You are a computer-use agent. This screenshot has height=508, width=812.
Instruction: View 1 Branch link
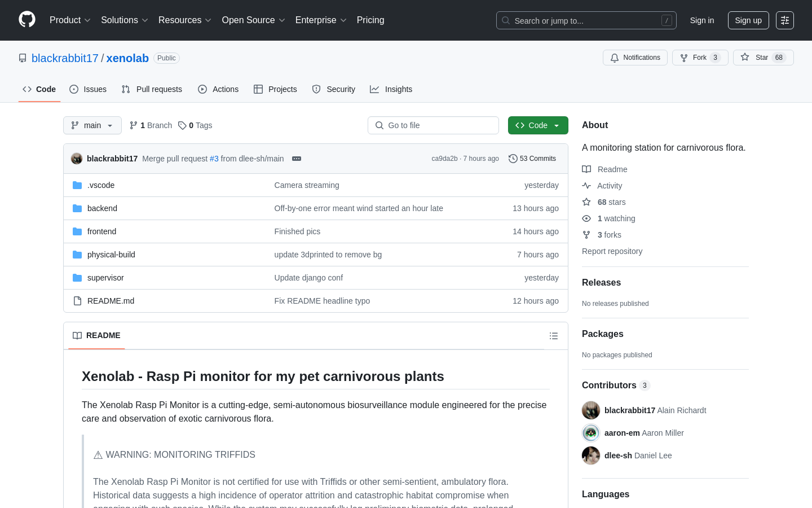point(151,125)
